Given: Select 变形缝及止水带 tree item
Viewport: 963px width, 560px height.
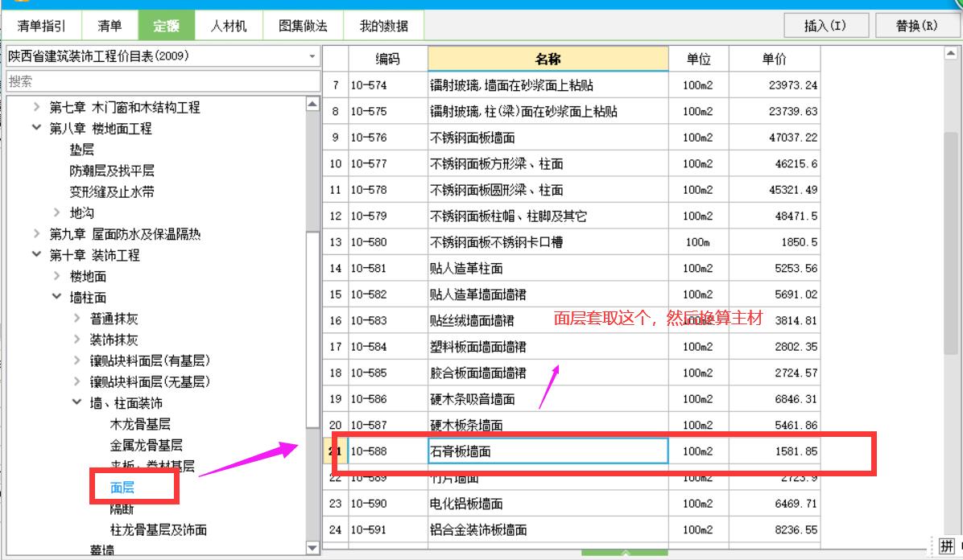Looking at the screenshot, I should [112, 191].
